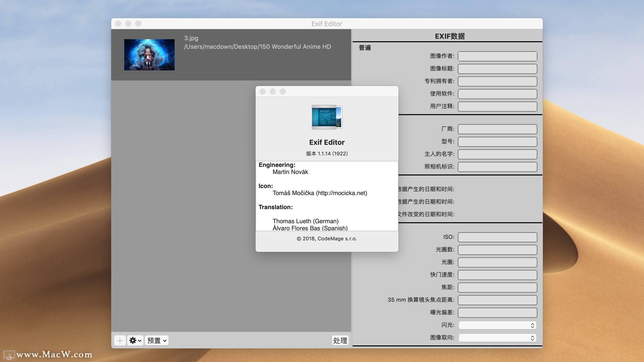
Task: Open the 图像取向 dropdown
Action: pos(497,338)
